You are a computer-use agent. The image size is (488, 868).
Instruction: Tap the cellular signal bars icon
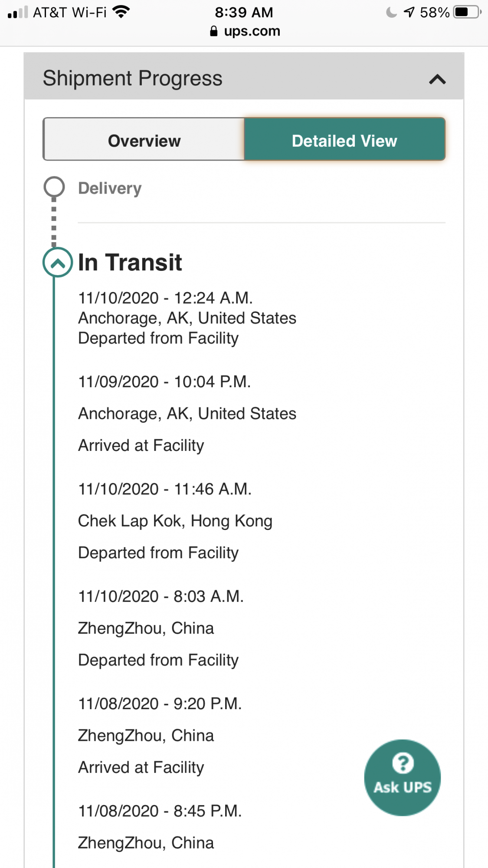coord(17,12)
